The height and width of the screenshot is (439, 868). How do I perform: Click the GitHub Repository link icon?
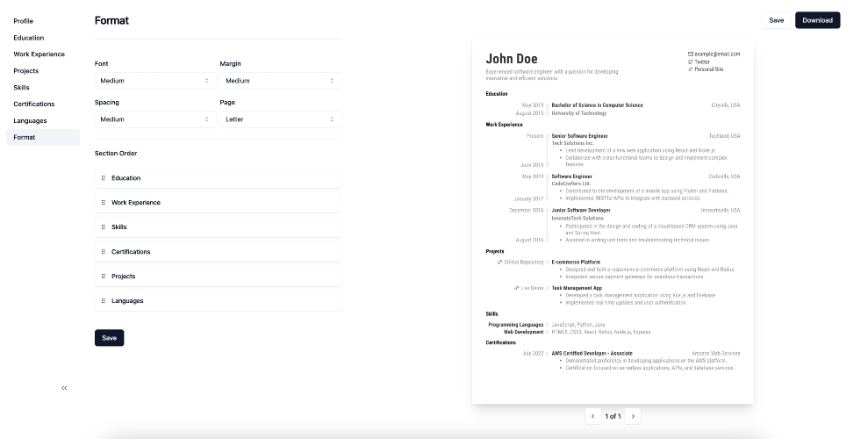[500, 263]
